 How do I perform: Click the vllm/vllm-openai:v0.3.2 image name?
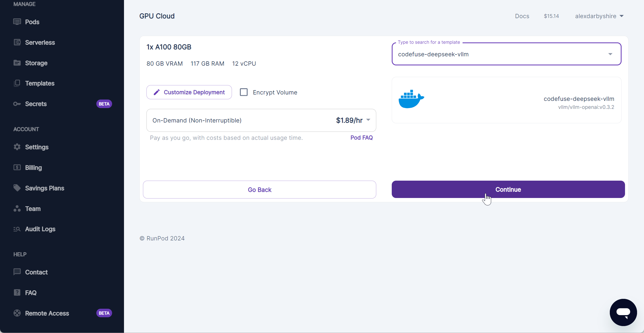tap(586, 107)
